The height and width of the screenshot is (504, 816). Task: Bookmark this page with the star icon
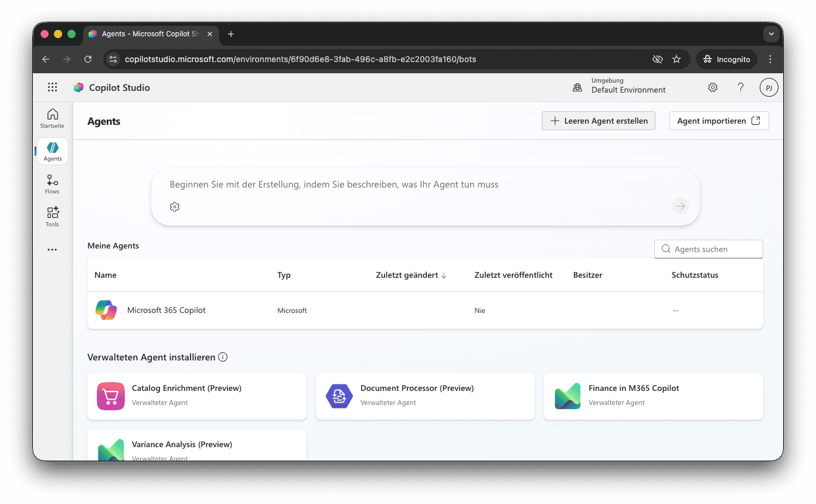[x=676, y=59]
